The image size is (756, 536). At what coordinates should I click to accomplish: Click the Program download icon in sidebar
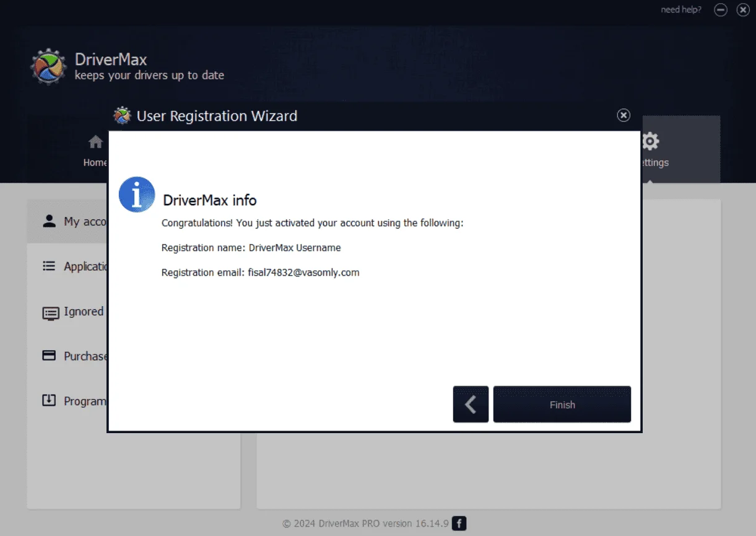click(49, 400)
